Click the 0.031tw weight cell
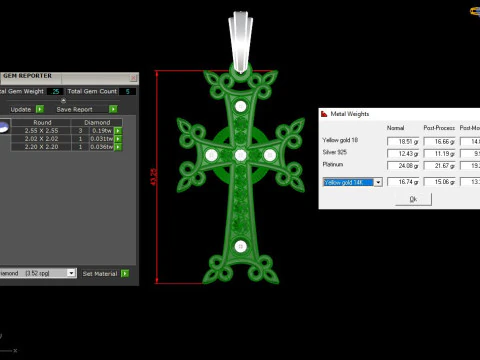Screen dimensions: 480x360 [102, 139]
